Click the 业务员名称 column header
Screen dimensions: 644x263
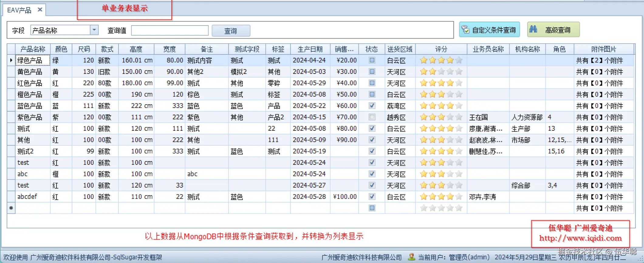pos(488,49)
